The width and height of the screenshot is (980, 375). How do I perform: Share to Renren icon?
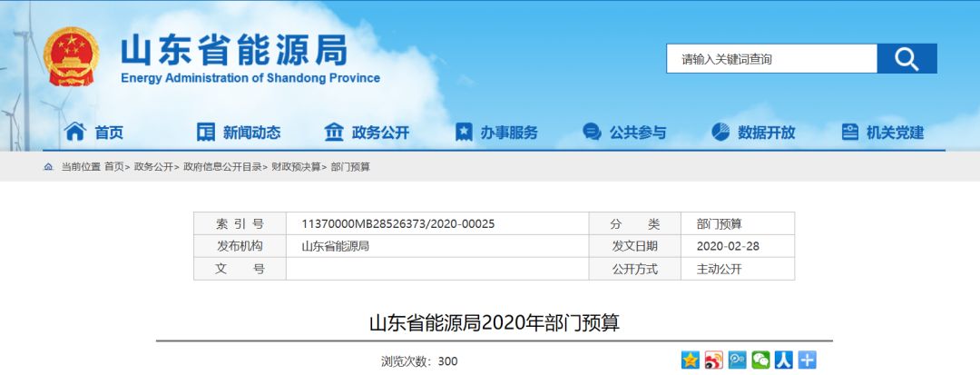pos(784,360)
